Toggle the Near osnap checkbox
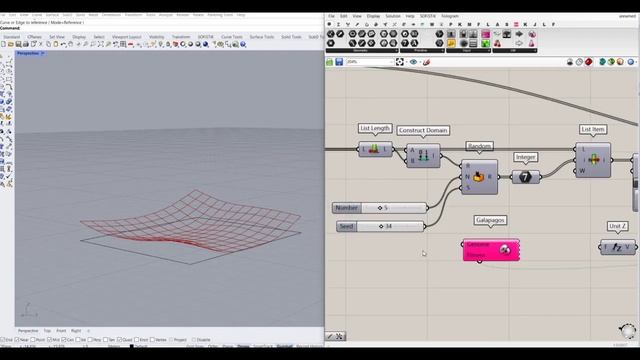This screenshot has width=640, height=360. [x=17, y=340]
